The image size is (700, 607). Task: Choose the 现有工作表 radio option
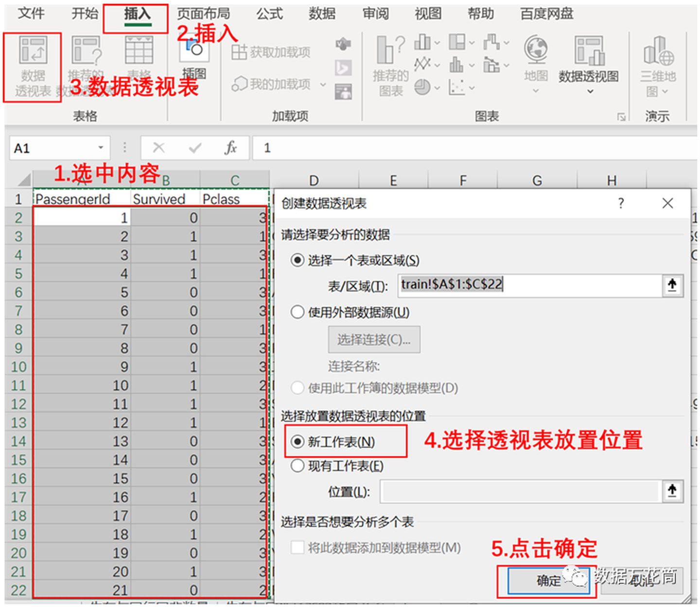[297, 466]
